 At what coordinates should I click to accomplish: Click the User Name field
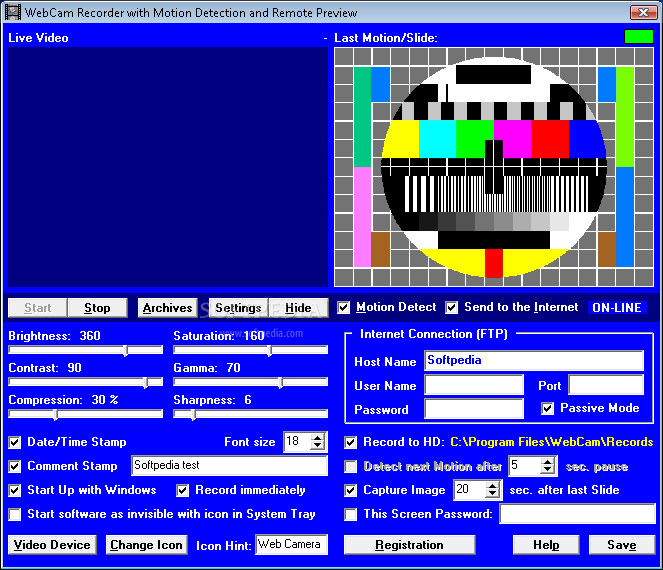tap(474, 385)
